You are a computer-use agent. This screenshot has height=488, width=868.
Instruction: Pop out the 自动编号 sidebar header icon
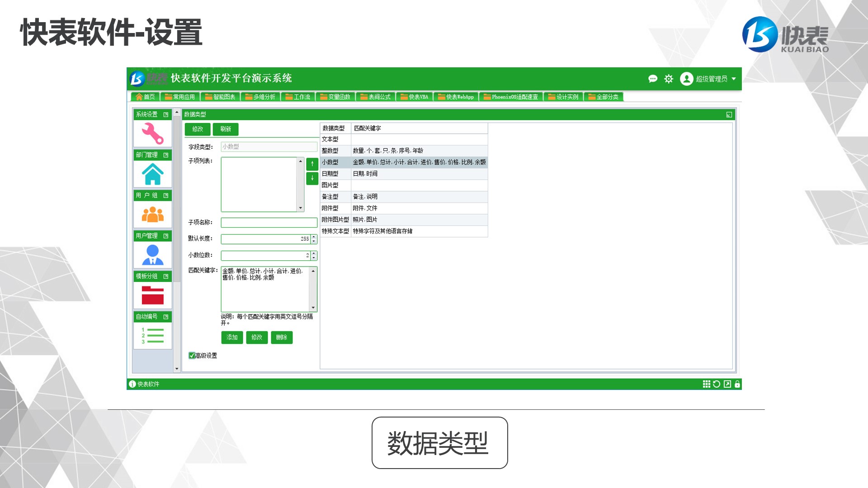pyautogui.click(x=166, y=317)
